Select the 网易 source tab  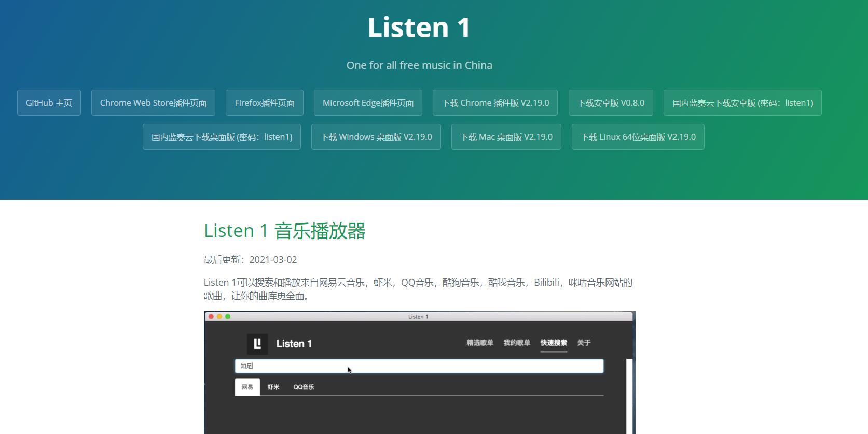(x=247, y=387)
